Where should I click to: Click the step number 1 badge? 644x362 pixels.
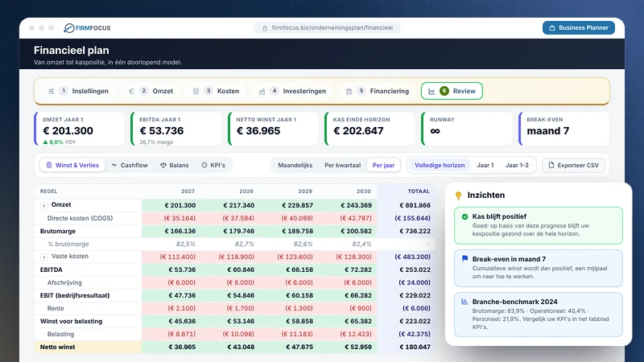coord(64,91)
